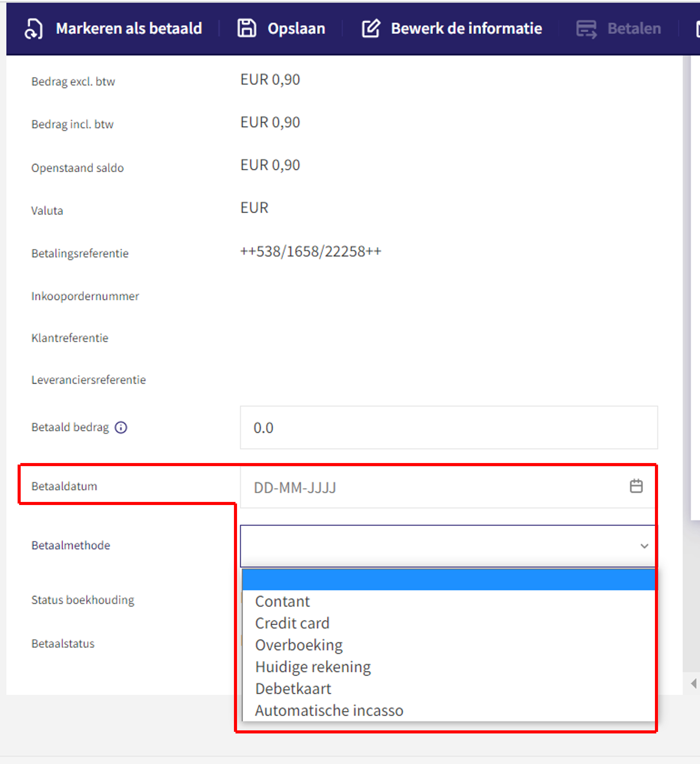Click the Valuta value EUR
700x764 pixels.
point(254,208)
